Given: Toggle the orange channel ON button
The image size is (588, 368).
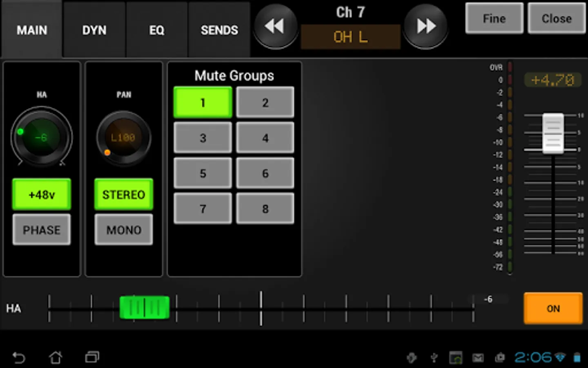Looking at the screenshot, I should click(x=553, y=308).
